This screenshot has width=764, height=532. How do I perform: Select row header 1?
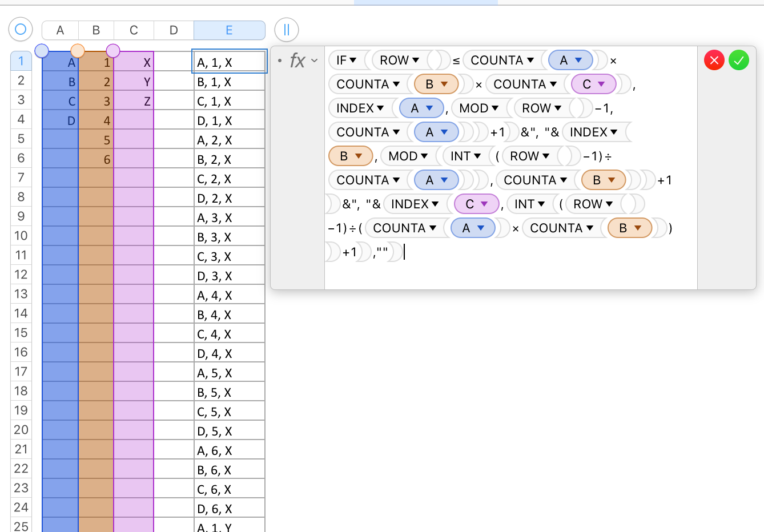[21, 61]
